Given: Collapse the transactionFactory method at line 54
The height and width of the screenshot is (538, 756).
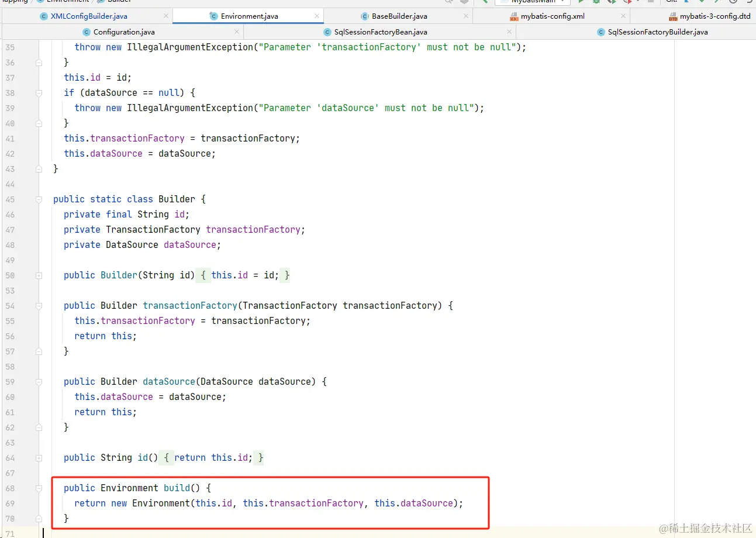Looking at the screenshot, I should (x=39, y=305).
